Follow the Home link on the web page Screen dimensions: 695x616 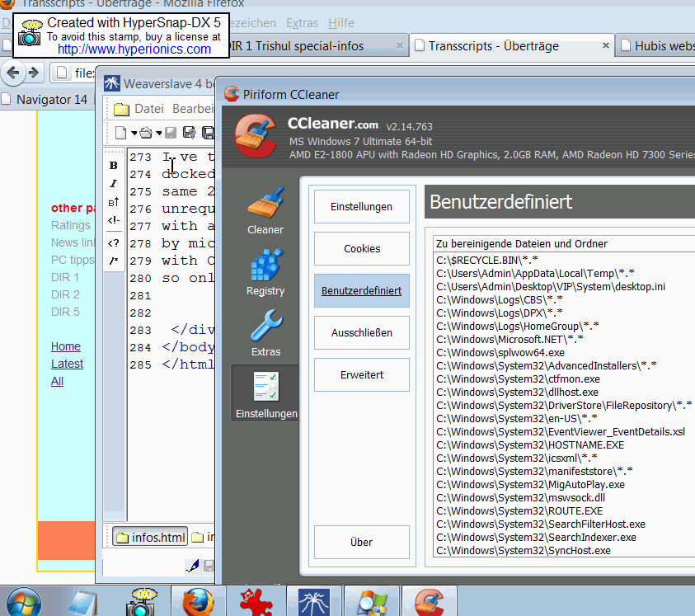66,346
